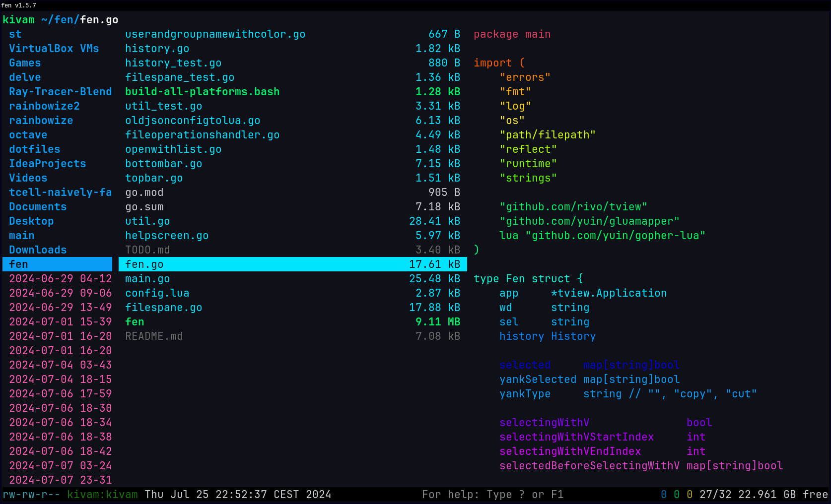
Task: Select the history.go file
Action: tap(293, 49)
